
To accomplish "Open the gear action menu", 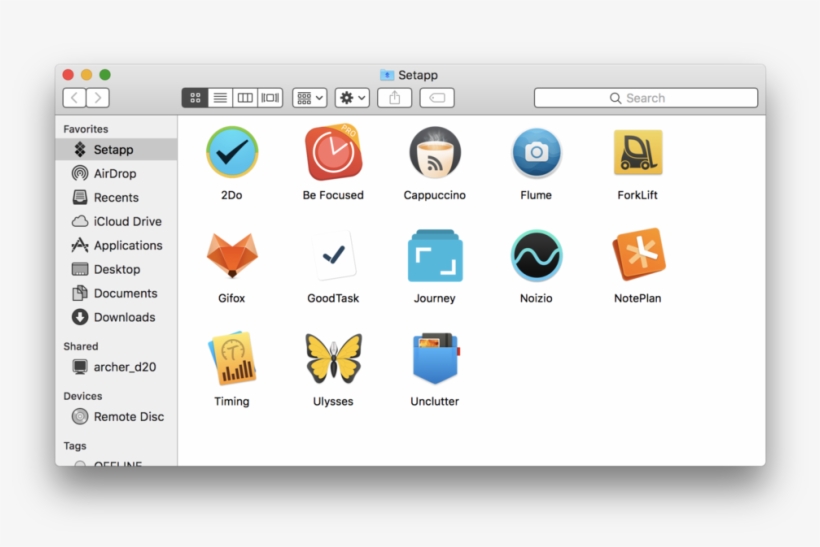I will point(352,98).
